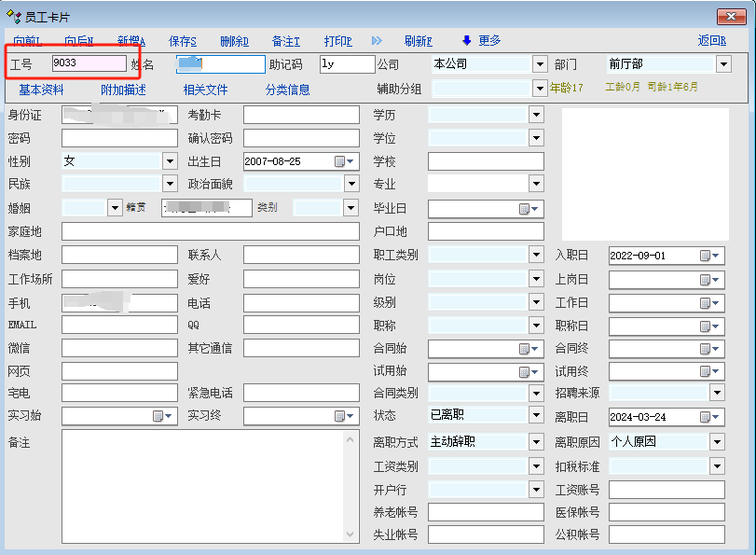The image size is (756, 555).
Task: Open the 出生日 calendar picker
Action: click(x=340, y=161)
